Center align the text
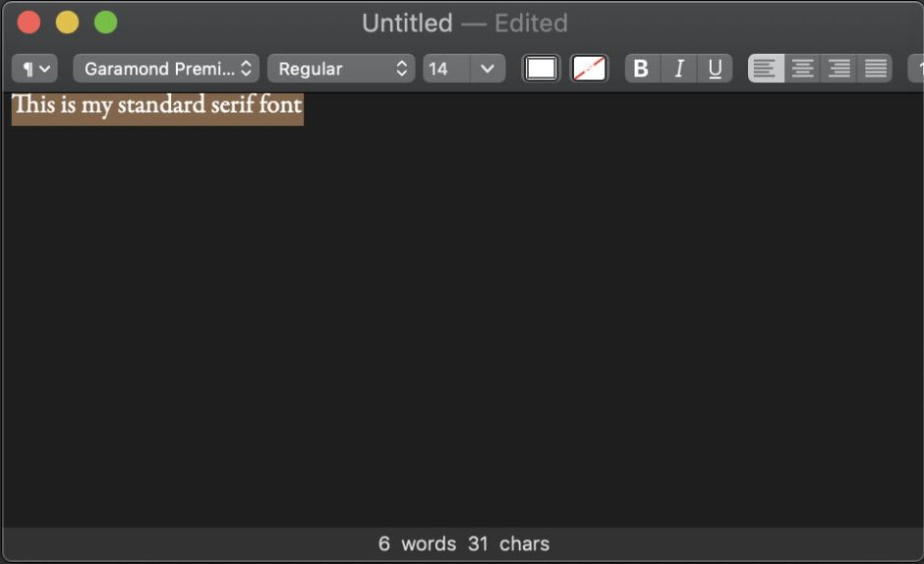Viewport: 924px width, 564px height. pos(802,69)
